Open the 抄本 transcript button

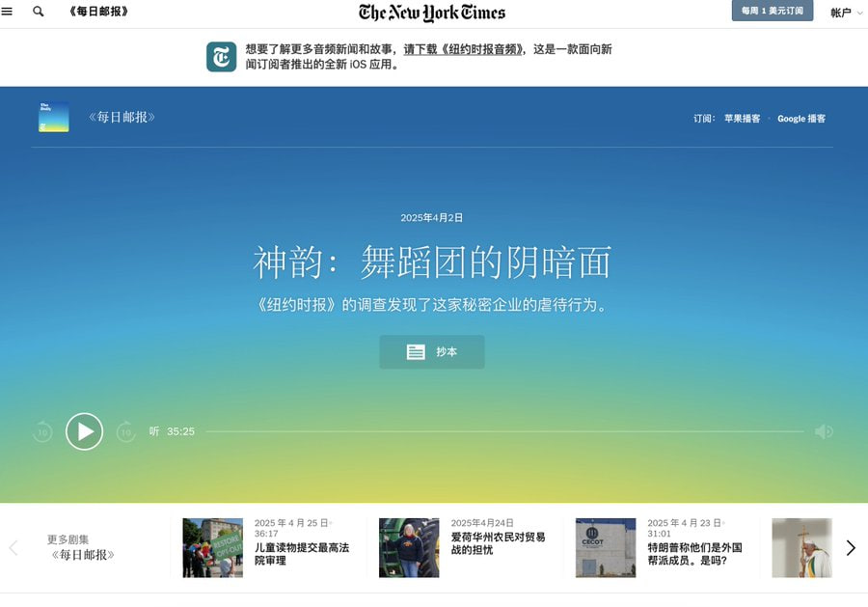[x=431, y=352]
